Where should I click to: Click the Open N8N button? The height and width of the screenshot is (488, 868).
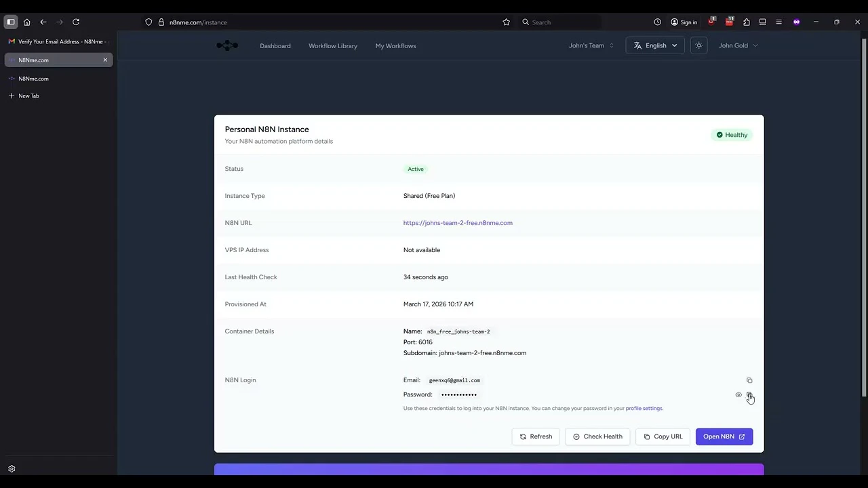724,436
